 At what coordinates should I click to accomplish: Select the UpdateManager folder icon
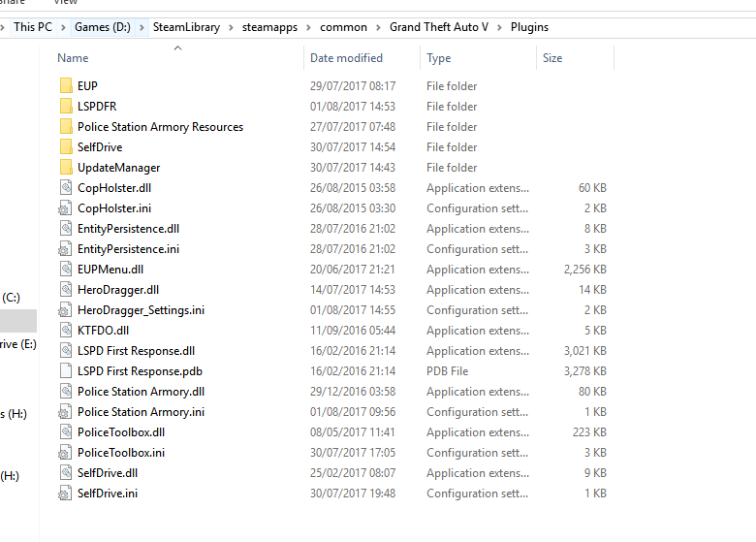point(66,168)
